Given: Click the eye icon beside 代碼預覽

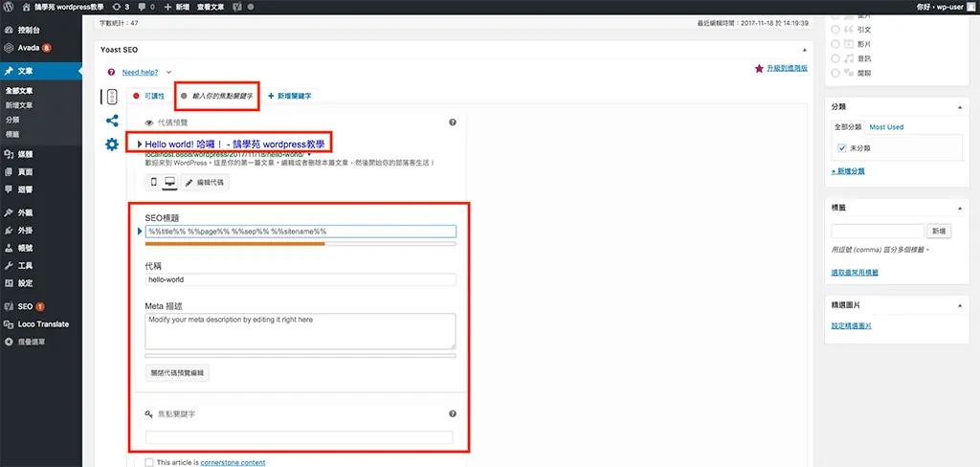Looking at the screenshot, I should pos(149,123).
